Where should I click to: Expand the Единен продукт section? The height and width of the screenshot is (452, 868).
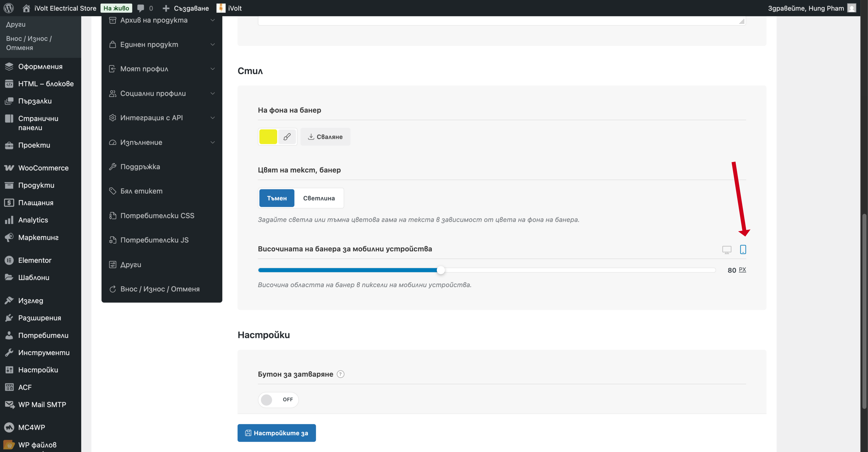162,45
